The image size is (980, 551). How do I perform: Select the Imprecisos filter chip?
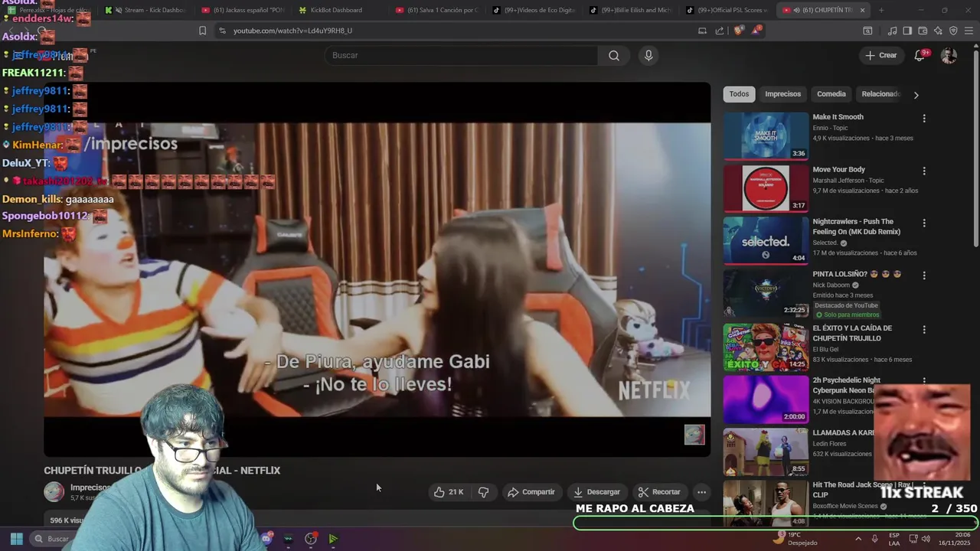point(782,94)
